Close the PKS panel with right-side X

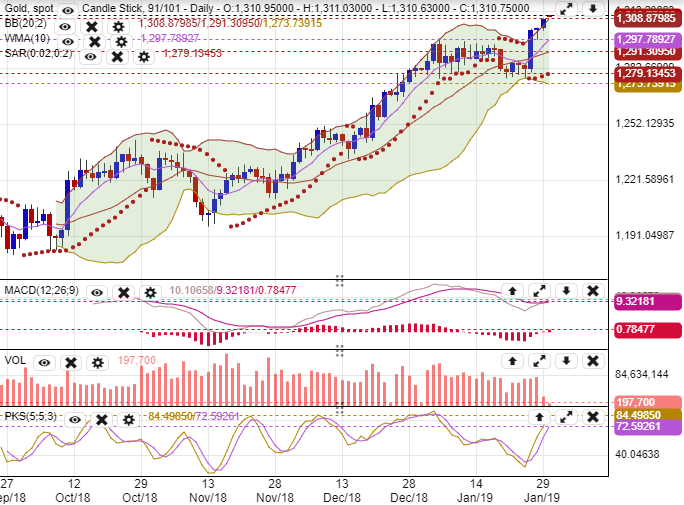coord(592,416)
